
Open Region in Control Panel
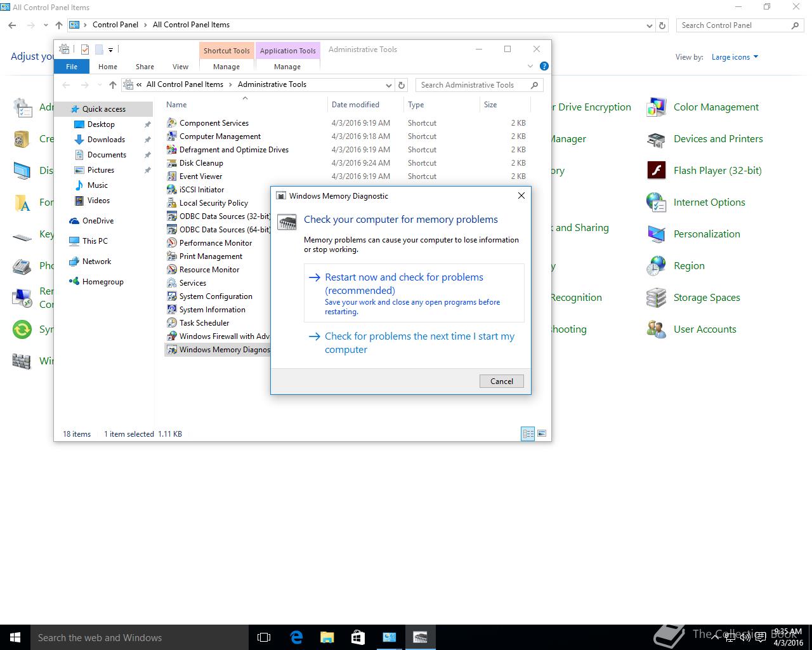click(x=676, y=266)
